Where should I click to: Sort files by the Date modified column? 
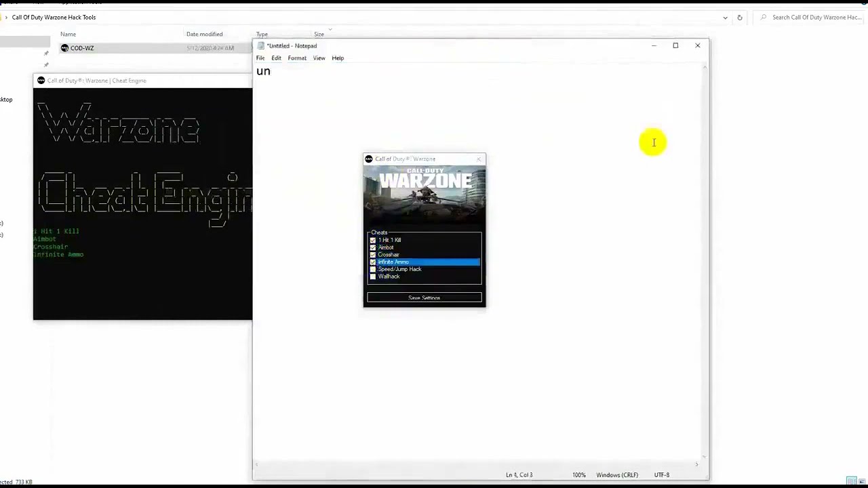tap(204, 34)
